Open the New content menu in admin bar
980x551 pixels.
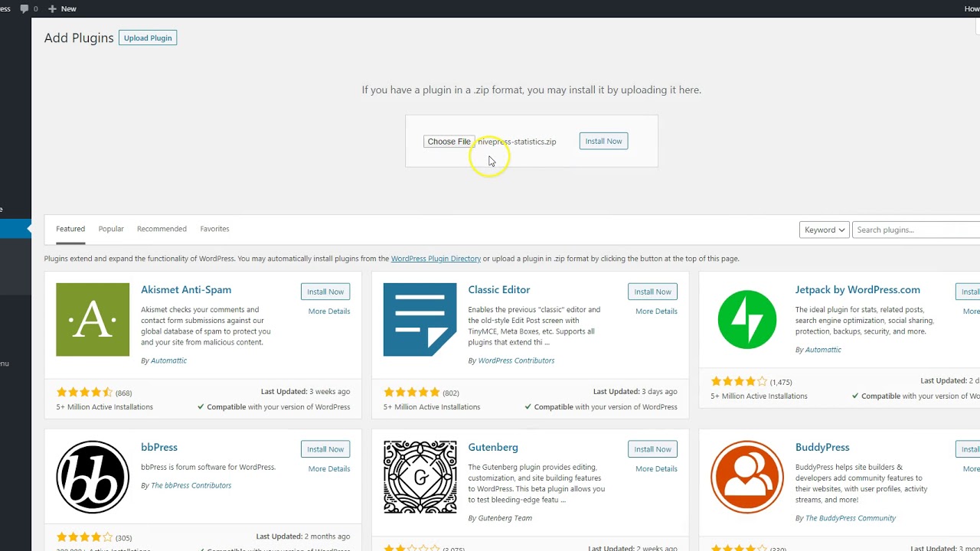point(62,8)
